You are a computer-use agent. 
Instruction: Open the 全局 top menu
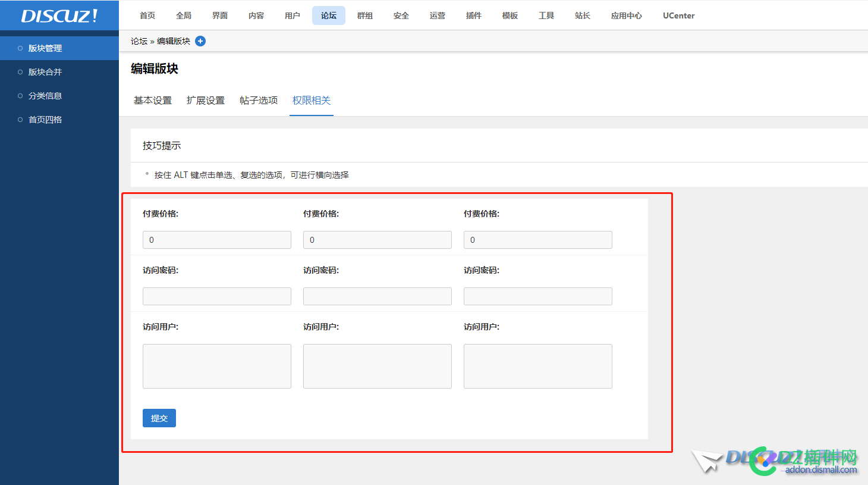(x=184, y=15)
